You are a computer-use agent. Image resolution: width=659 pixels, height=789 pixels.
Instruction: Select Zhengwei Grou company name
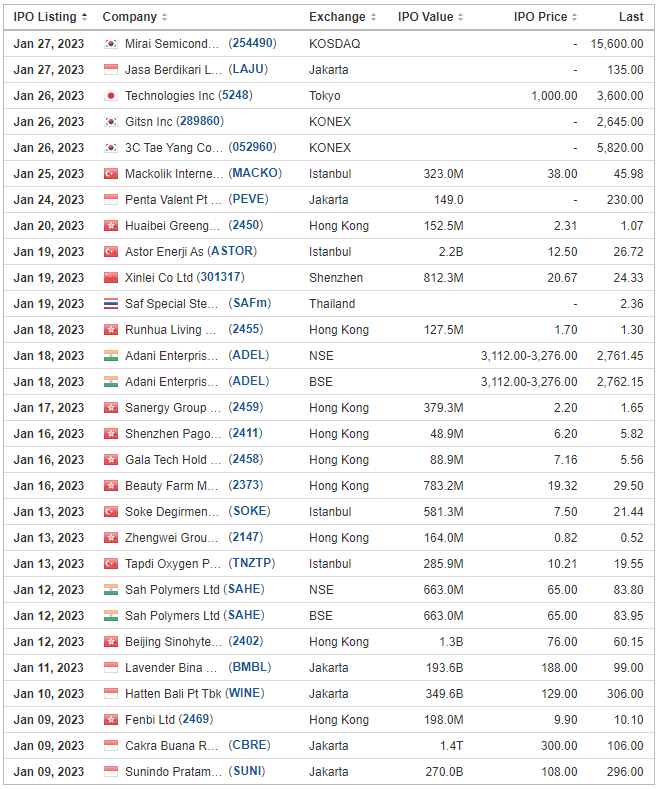[x=172, y=538]
